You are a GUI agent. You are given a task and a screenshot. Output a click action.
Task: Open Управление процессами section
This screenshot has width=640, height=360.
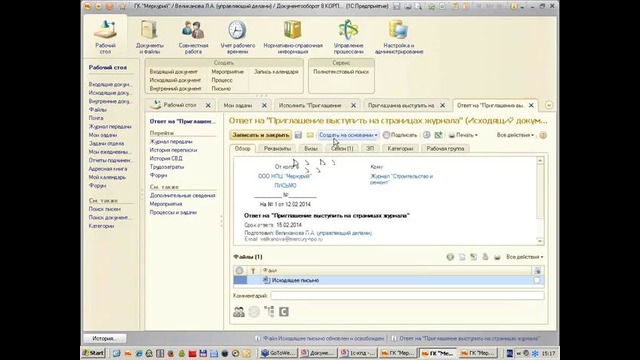(x=349, y=37)
